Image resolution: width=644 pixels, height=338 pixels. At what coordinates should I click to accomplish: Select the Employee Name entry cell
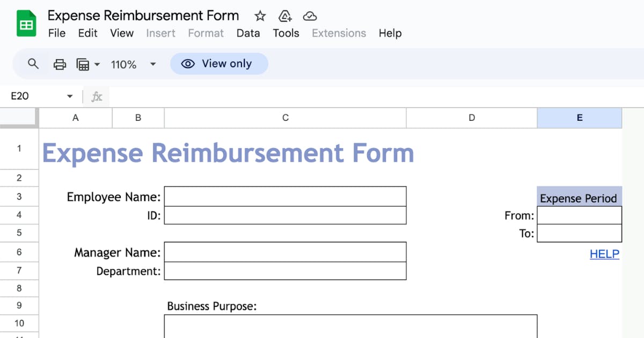pos(286,196)
